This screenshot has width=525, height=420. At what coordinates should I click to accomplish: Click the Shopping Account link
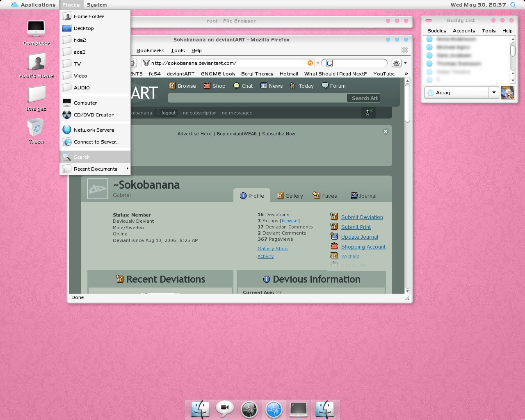coord(363,247)
